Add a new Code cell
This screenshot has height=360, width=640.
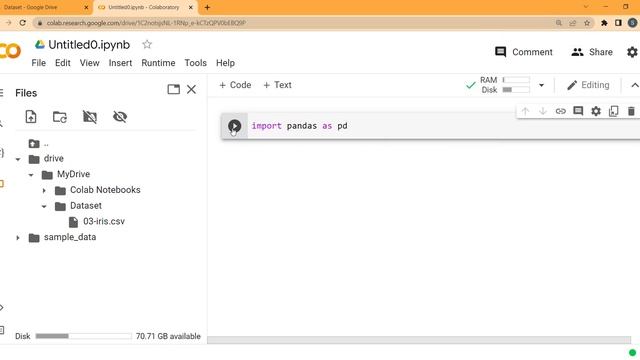(x=235, y=85)
